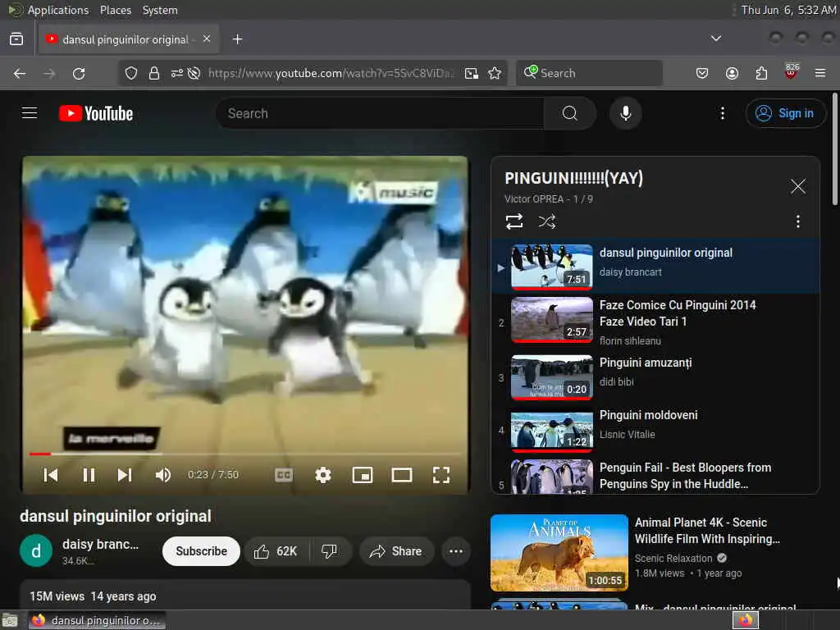This screenshot has height=630, width=840.
Task: Go back with the browser back arrow
Action: coord(20,73)
